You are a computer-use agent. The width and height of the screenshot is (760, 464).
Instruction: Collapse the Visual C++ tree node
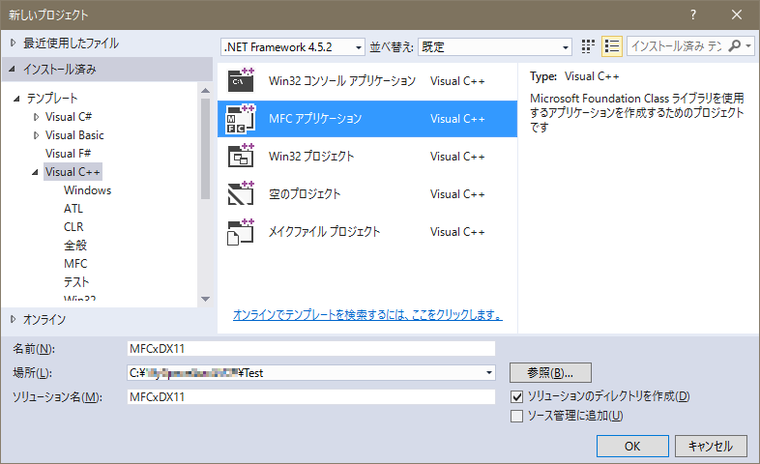(x=35, y=172)
